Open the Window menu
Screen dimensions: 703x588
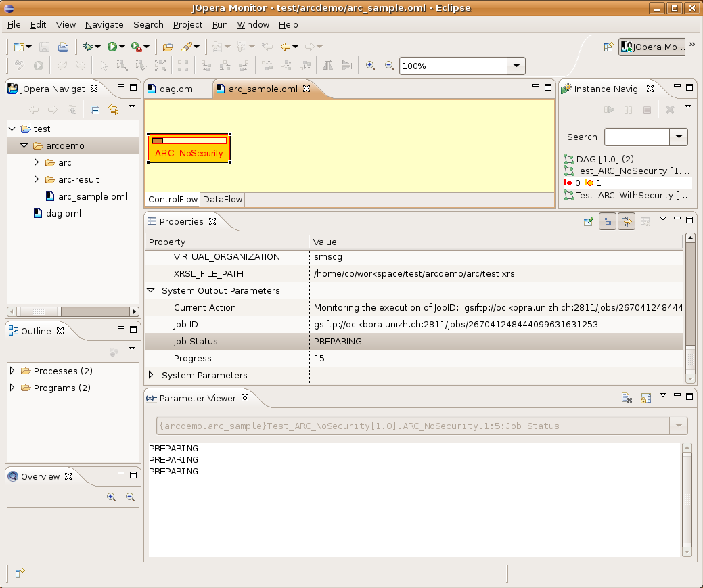click(x=253, y=24)
